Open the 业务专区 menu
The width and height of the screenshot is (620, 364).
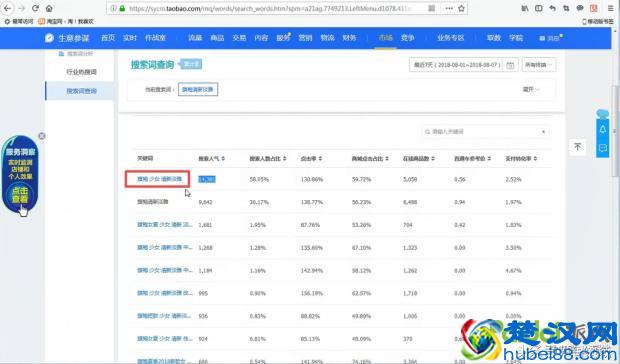tap(450, 38)
